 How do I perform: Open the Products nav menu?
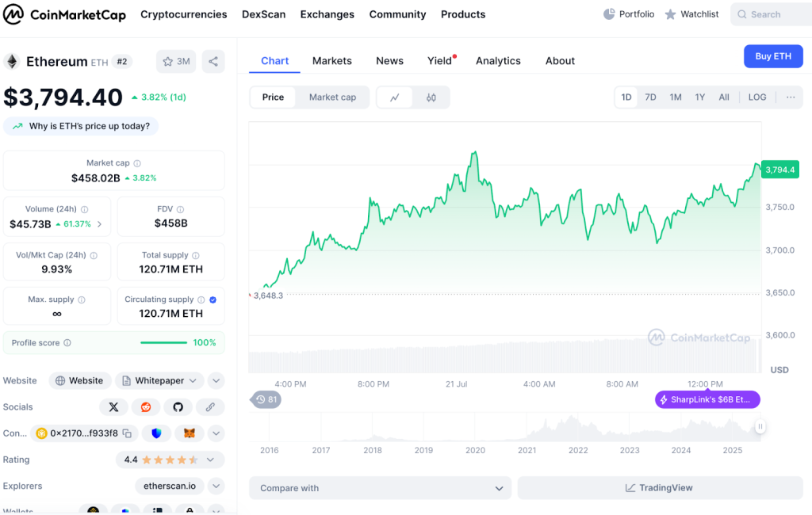(x=463, y=14)
